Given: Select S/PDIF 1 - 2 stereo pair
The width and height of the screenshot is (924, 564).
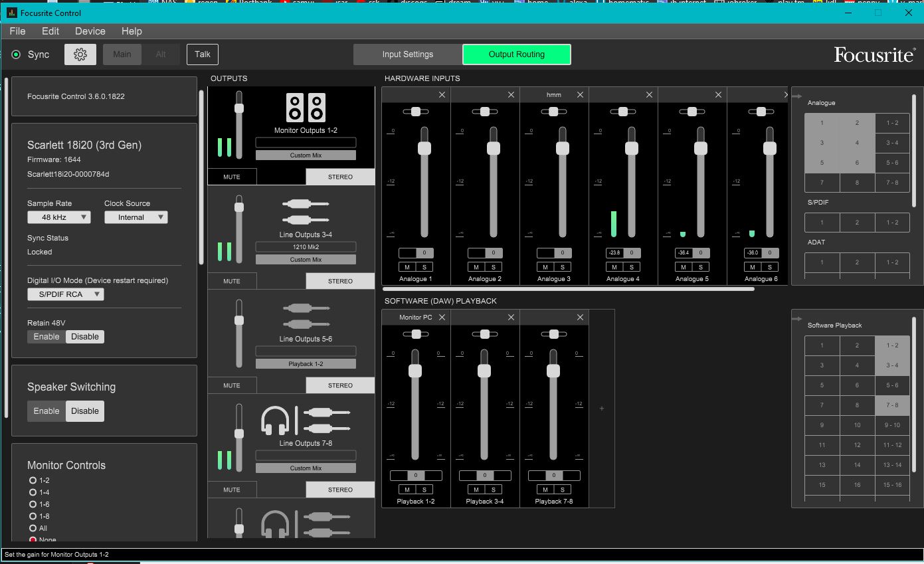Looking at the screenshot, I should [892, 223].
